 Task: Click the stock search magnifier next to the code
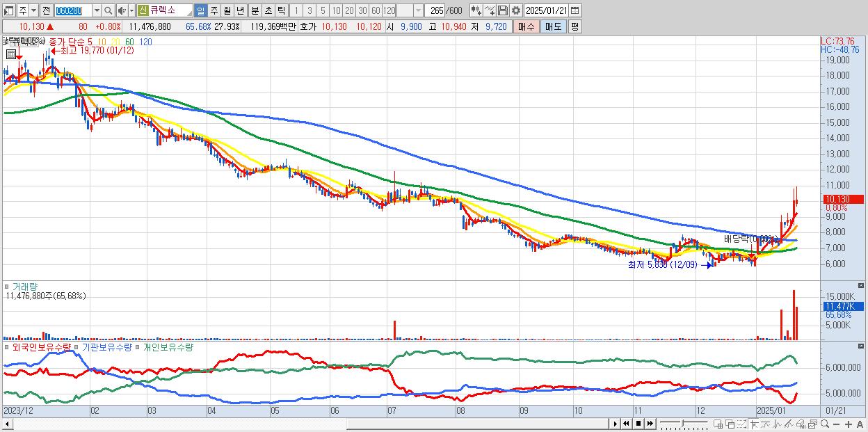(x=107, y=10)
